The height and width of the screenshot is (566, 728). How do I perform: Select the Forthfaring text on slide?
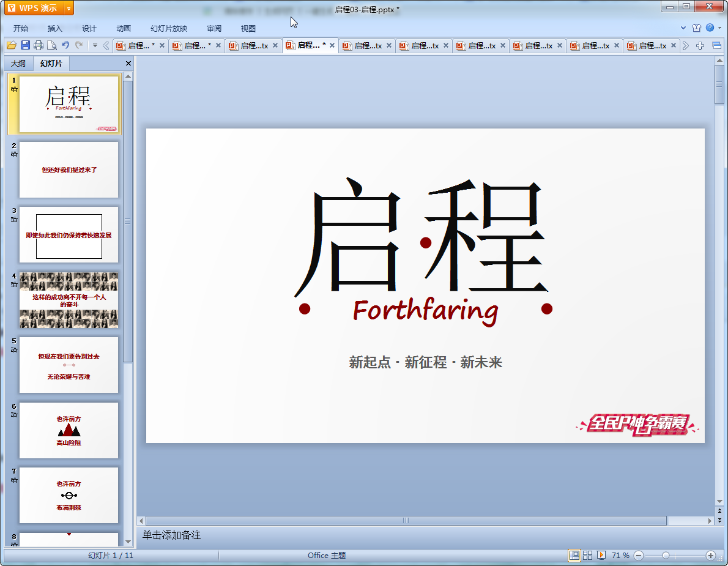pos(425,311)
